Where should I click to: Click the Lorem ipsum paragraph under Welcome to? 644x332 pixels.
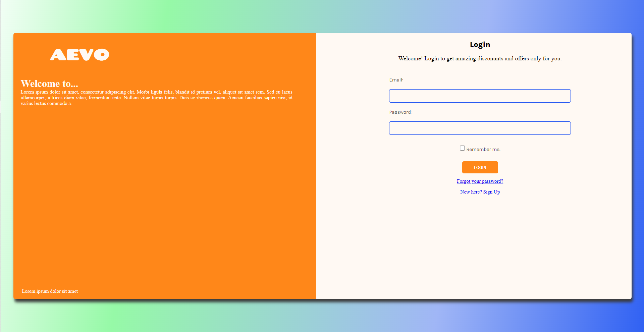click(x=157, y=98)
